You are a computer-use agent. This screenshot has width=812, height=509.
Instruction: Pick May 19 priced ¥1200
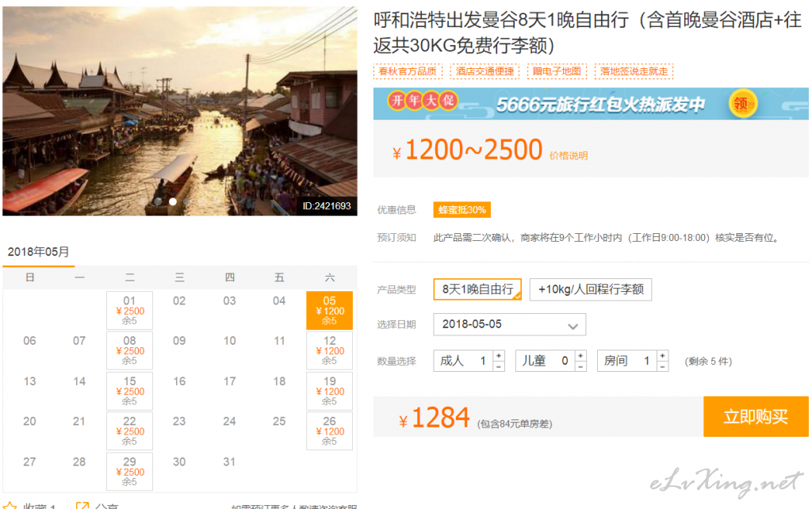pyautogui.click(x=329, y=391)
